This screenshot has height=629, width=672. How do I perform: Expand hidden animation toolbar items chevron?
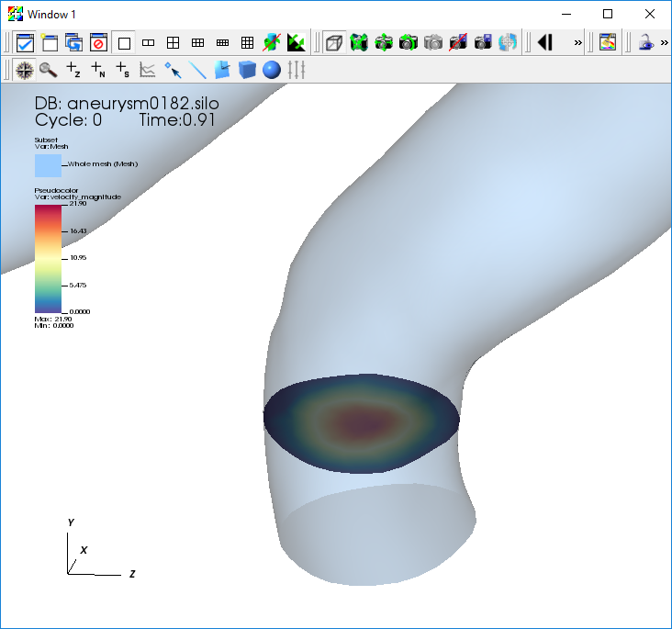click(x=578, y=42)
